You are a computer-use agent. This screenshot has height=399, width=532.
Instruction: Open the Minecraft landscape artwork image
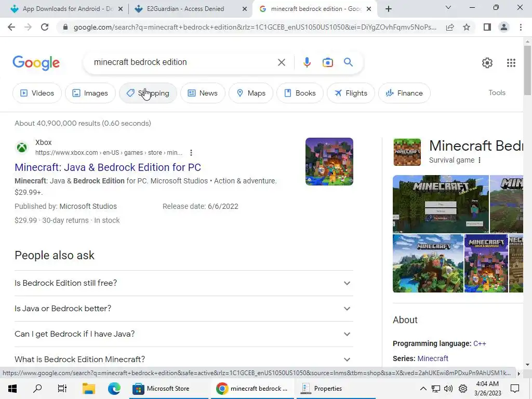pyautogui.click(x=428, y=263)
